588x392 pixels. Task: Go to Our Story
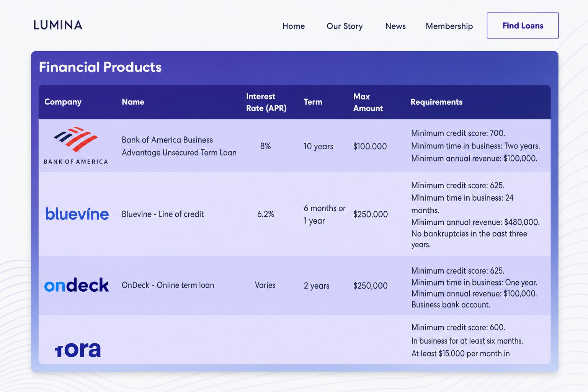(x=345, y=26)
